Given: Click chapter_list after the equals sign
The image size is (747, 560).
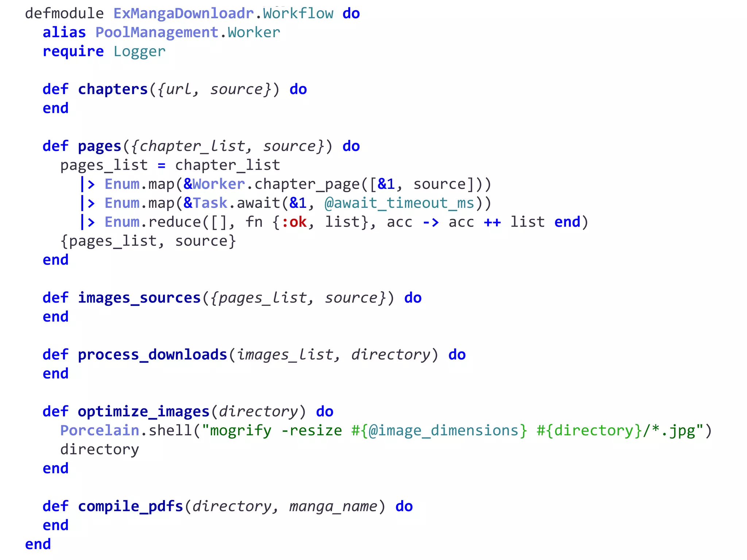Looking at the screenshot, I should tap(228, 165).
